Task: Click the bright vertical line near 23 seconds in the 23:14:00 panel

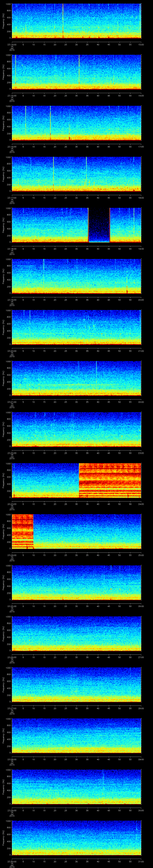Action: [x=63, y=21]
